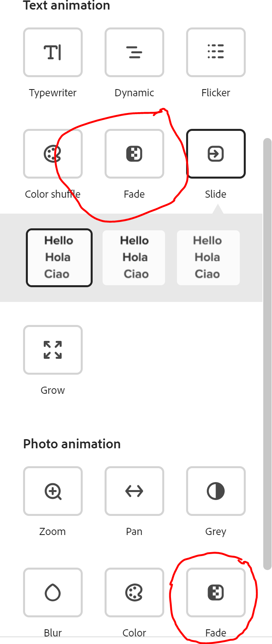The image size is (272, 644).
Task: Apply the Dynamic text animation
Action: (x=134, y=52)
